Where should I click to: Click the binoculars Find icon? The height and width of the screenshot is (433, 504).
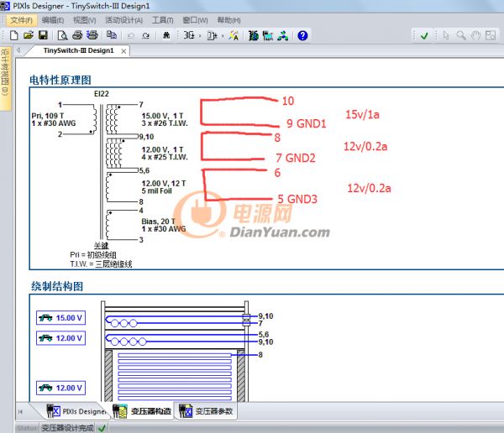click(166, 35)
